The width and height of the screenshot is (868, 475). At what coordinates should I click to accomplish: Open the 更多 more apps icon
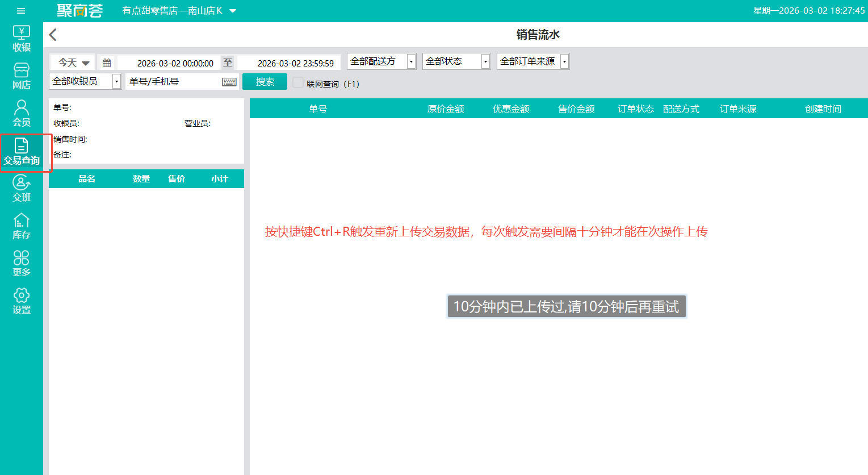(22, 264)
